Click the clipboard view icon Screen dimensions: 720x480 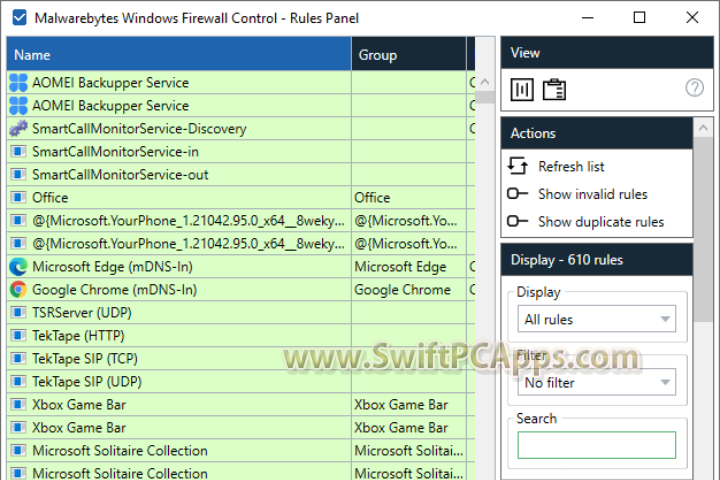click(554, 89)
